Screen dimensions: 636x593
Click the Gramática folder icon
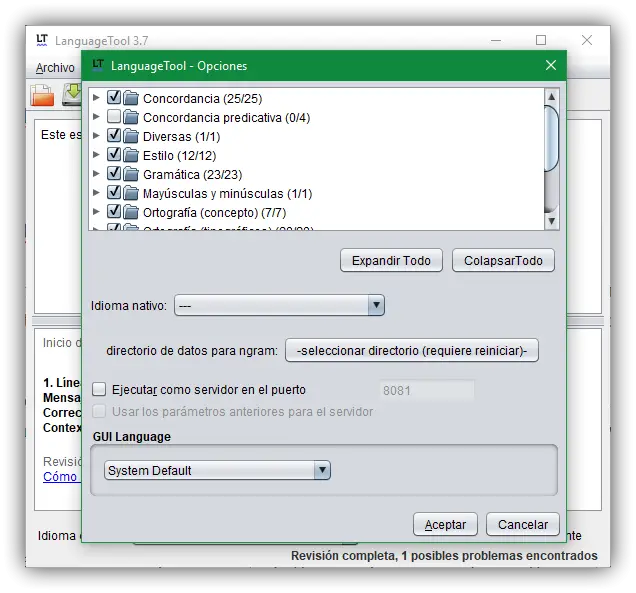click(x=131, y=174)
